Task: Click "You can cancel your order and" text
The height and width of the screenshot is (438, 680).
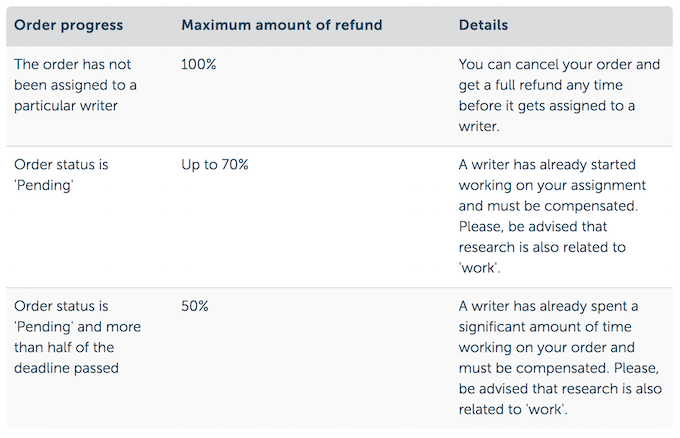Action: (x=559, y=64)
